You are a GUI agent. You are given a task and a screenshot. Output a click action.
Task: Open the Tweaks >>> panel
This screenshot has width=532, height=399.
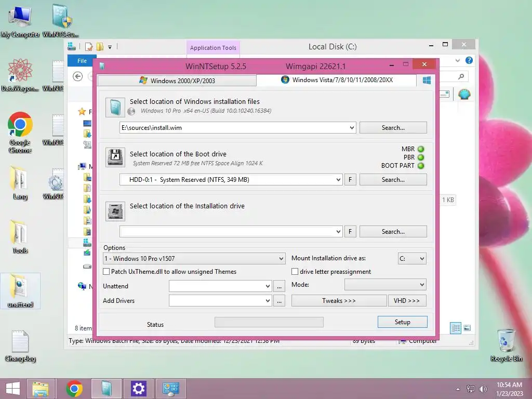click(x=339, y=301)
